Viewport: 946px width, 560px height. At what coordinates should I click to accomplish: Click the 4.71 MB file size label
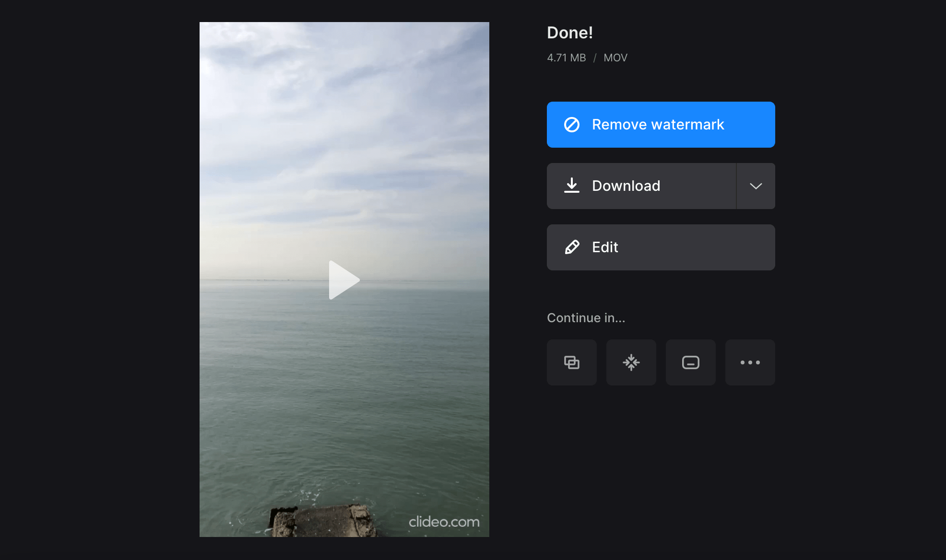[566, 58]
